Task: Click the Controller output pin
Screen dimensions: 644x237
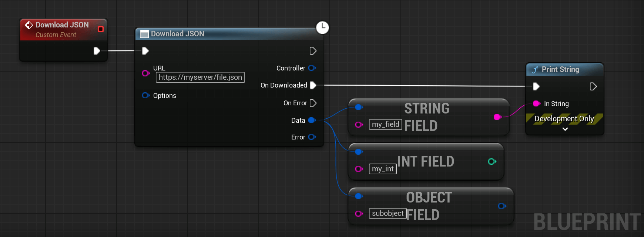Action: [312, 68]
